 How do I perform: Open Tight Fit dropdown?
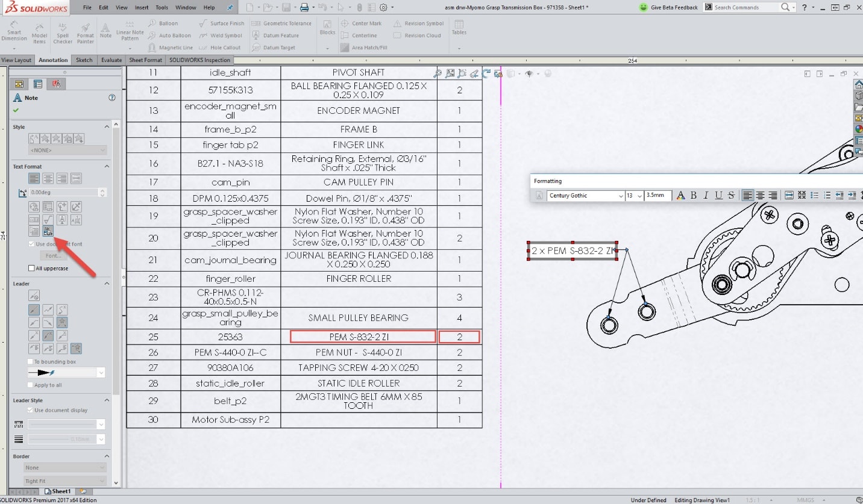(65, 481)
